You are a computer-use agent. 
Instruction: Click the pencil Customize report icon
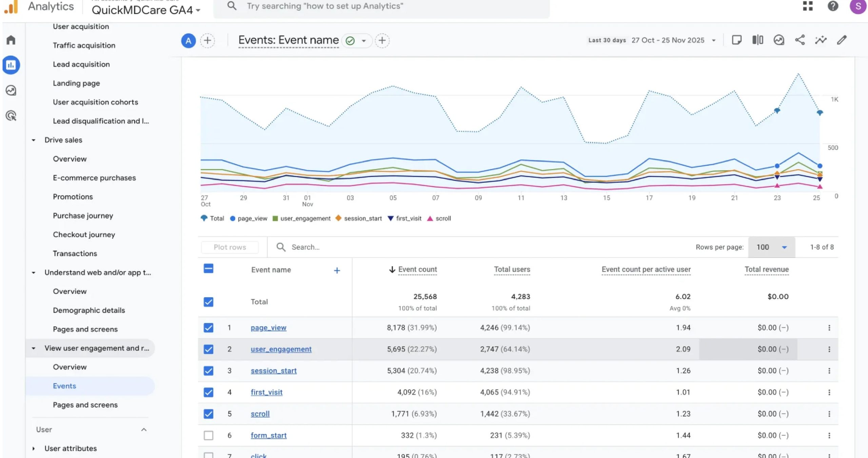[x=842, y=40]
